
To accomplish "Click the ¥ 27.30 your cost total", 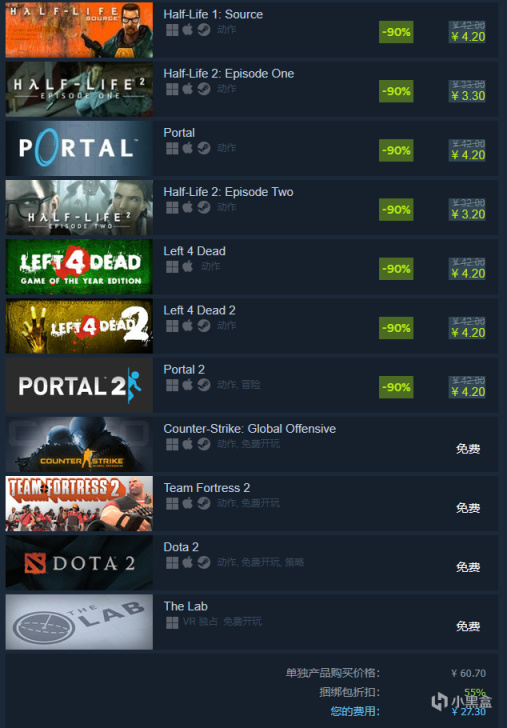I will click(x=468, y=712).
